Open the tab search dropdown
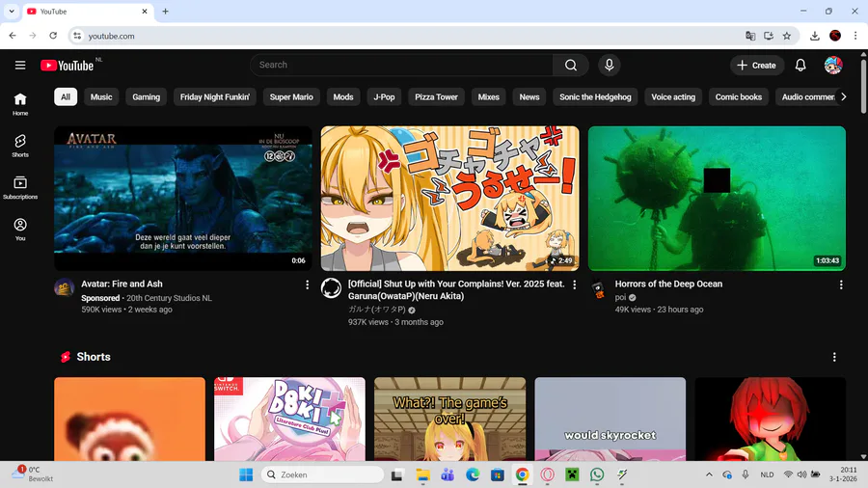 11,11
